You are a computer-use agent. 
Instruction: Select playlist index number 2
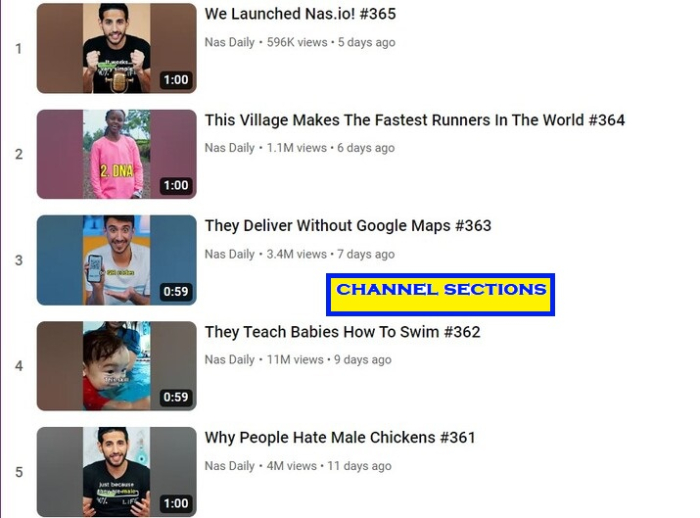(x=19, y=155)
